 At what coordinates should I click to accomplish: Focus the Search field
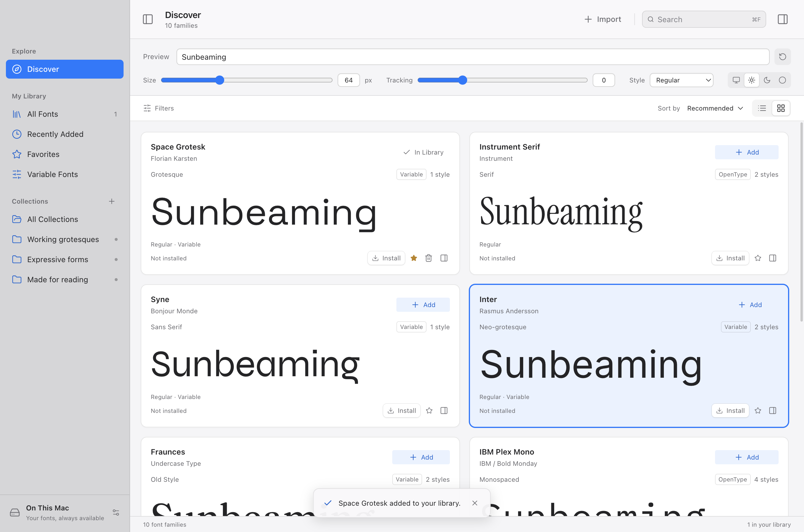pos(703,19)
